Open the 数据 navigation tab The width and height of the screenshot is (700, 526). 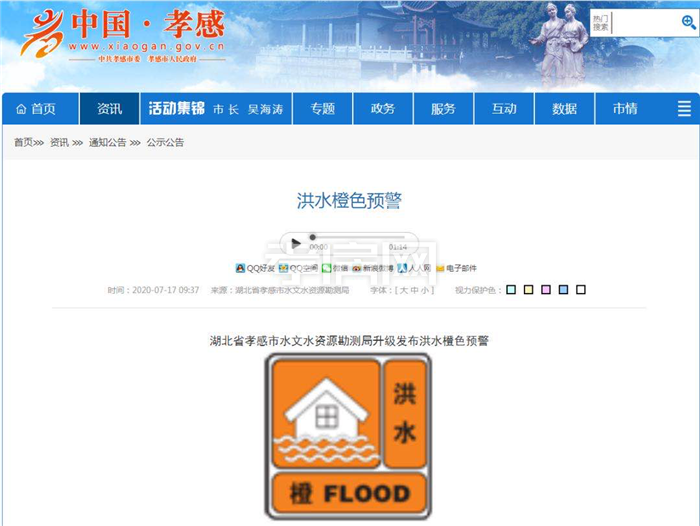564,109
